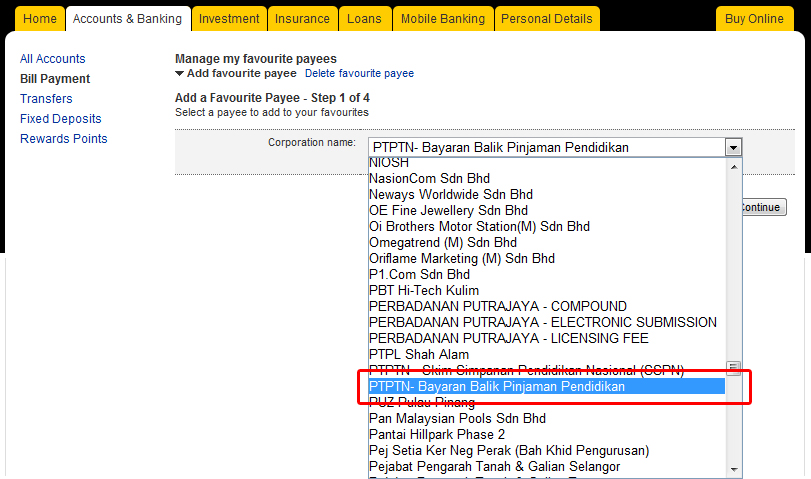Viewport: 811px width, 479px height.
Task: Open the Personal Details tab
Action: (x=547, y=19)
